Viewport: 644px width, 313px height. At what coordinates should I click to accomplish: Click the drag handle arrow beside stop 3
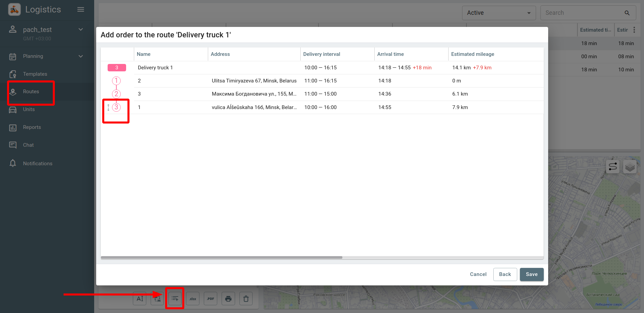[x=108, y=107]
